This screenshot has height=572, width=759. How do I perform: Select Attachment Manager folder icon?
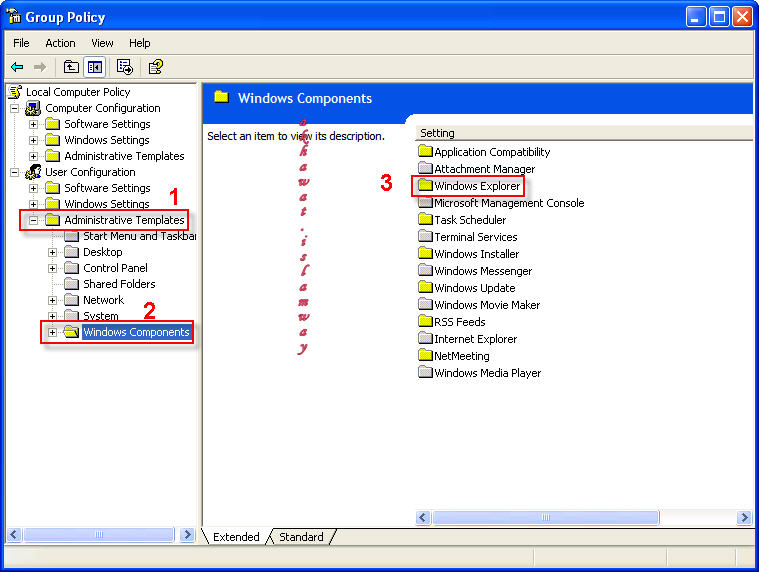(x=425, y=168)
